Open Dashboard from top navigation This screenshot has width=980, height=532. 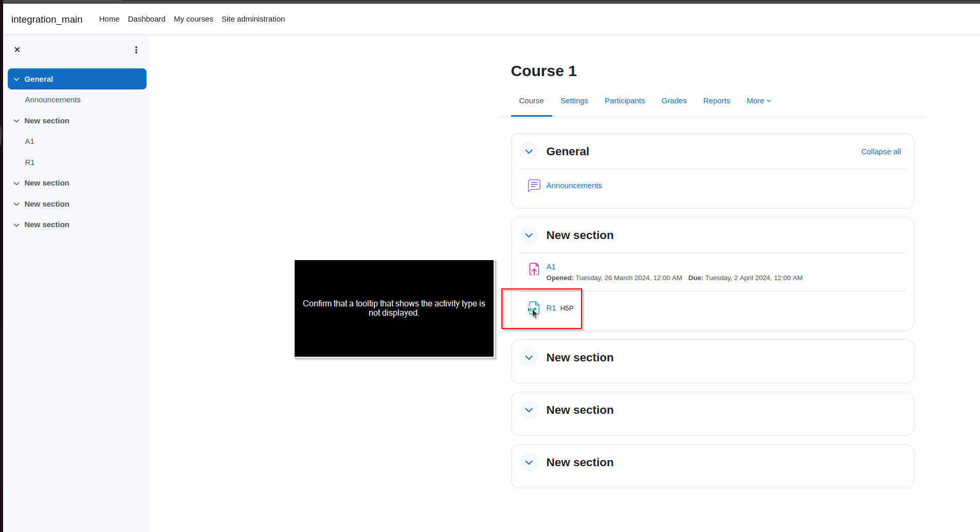click(x=147, y=19)
